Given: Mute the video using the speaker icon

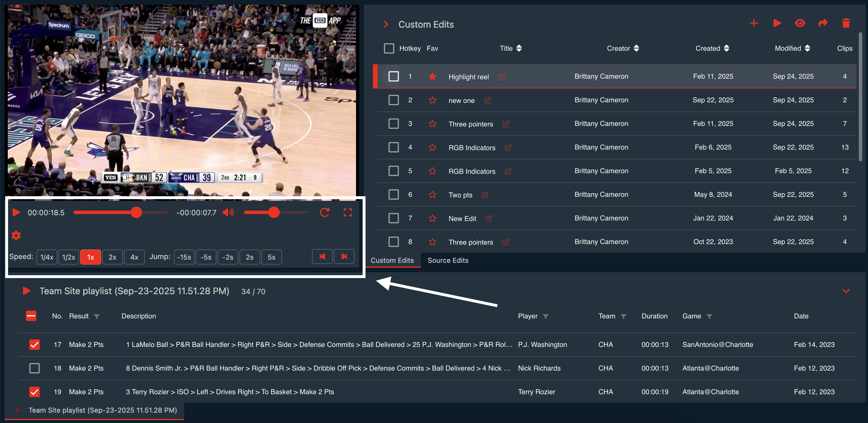Looking at the screenshot, I should click(x=228, y=213).
